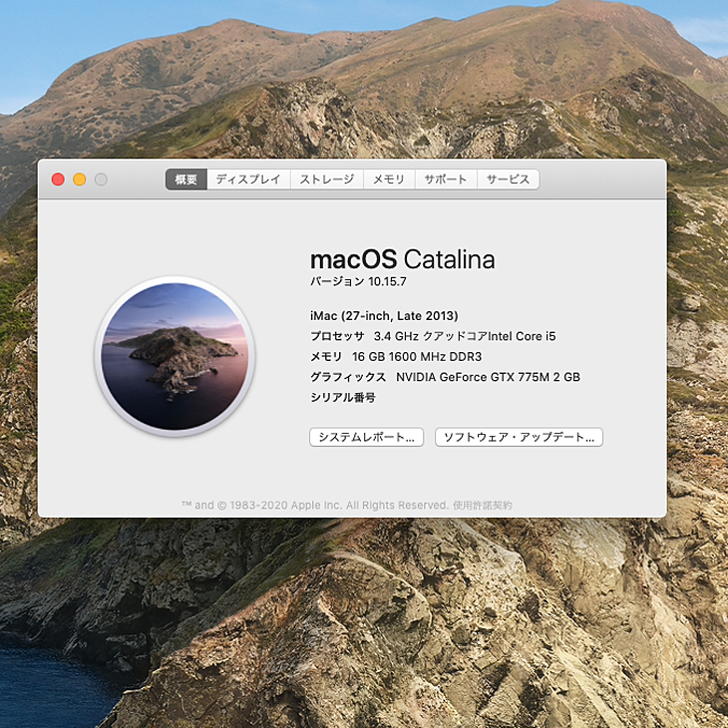Screen dimensions: 728x728
Task: Click the 3.4 GHz processor value
Action: (x=465, y=336)
